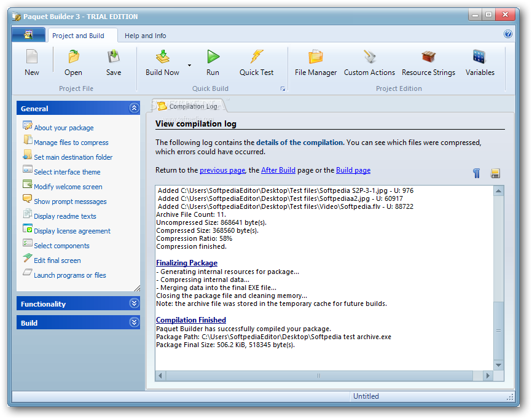
Task: Click the New project icon
Action: tap(32, 57)
